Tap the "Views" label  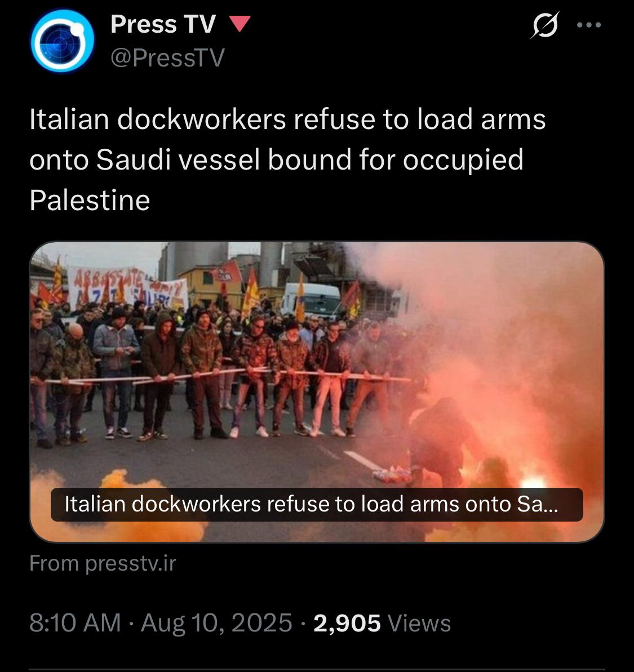pos(419,623)
